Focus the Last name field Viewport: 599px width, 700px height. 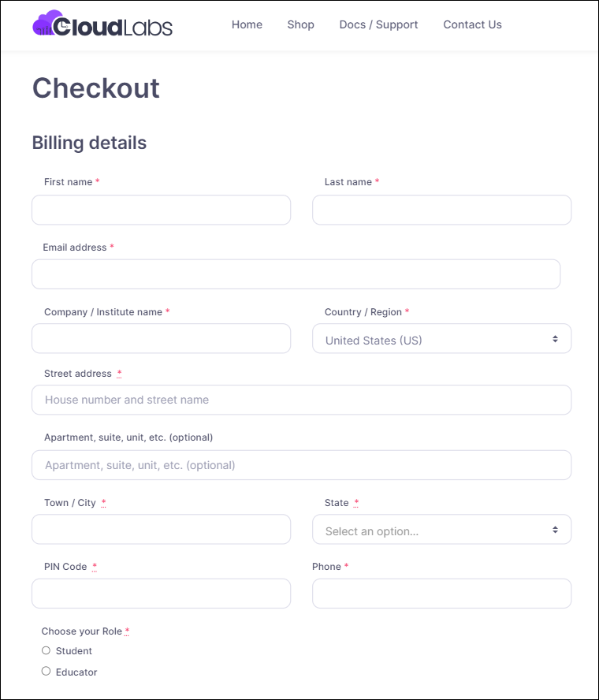pos(441,210)
